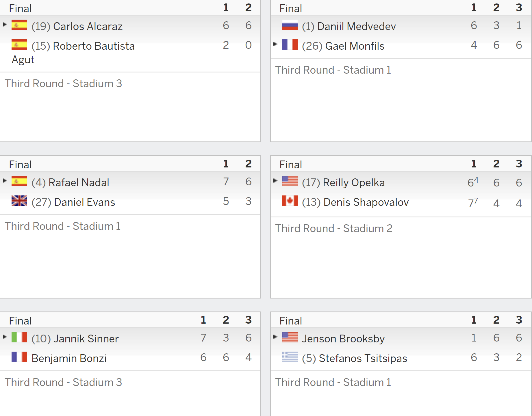The image size is (532, 416).
Task: Click the French flag beside Benjamin Bonzi
Action: click(19, 357)
